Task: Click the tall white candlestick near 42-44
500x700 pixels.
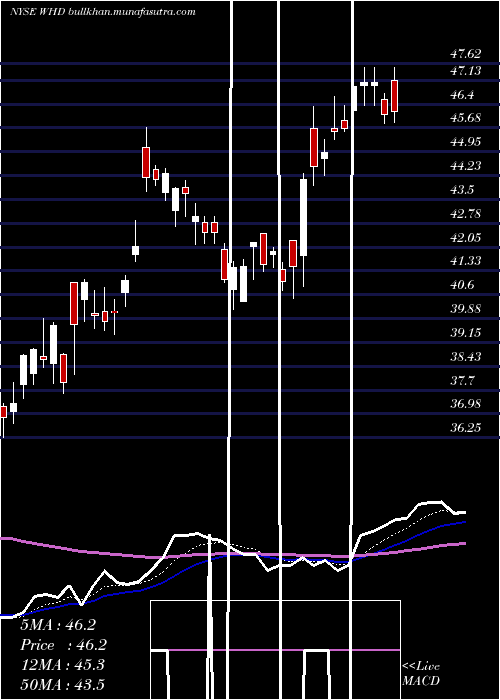Action: pyautogui.click(x=304, y=217)
